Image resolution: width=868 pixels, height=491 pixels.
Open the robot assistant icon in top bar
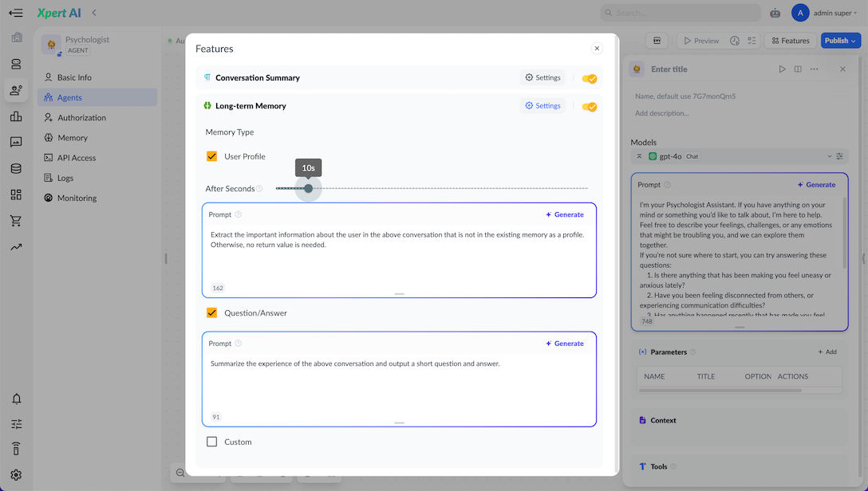click(775, 13)
